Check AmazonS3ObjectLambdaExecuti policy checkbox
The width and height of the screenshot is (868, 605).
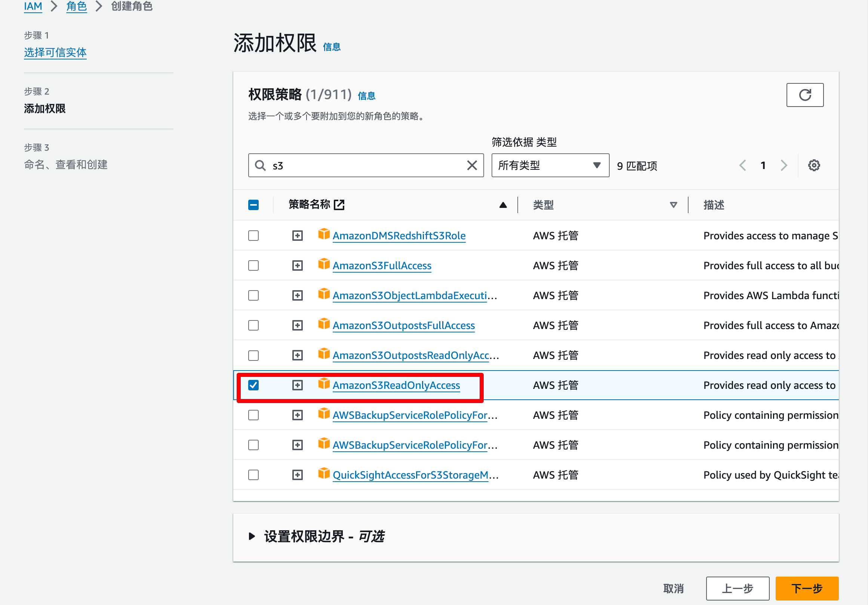tap(253, 295)
